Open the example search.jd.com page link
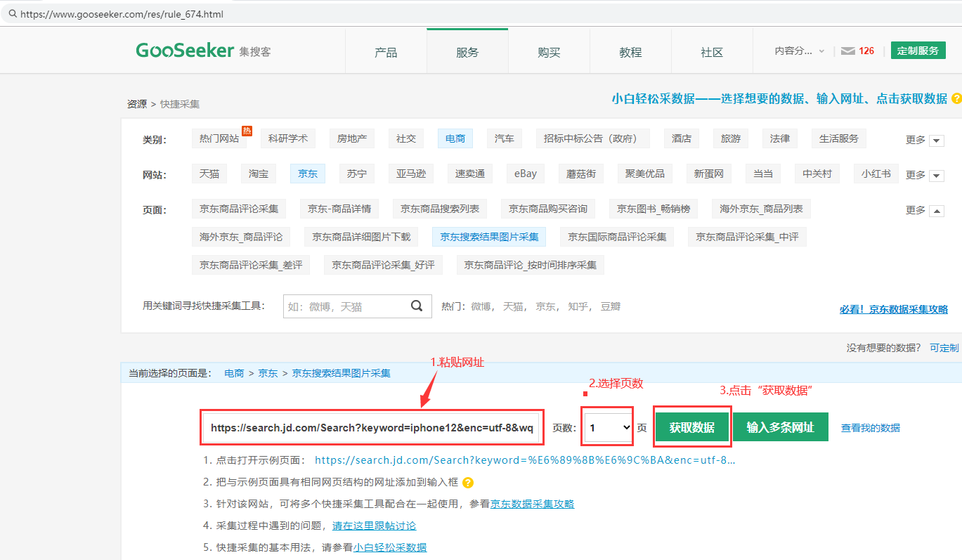962x560 pixels. tap(525, 460)
